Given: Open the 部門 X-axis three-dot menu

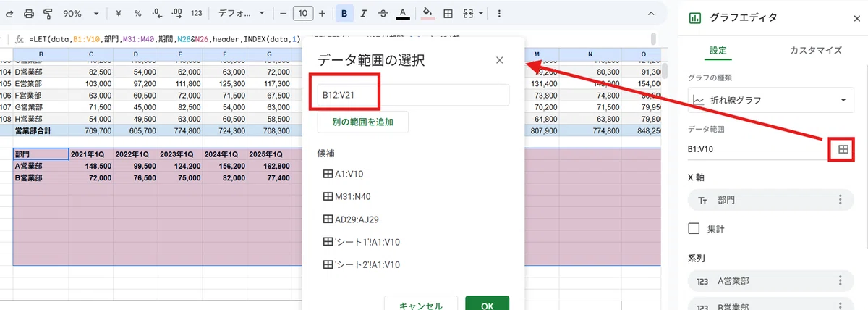Looking at the screenshot, I should (x=840, y=200).
